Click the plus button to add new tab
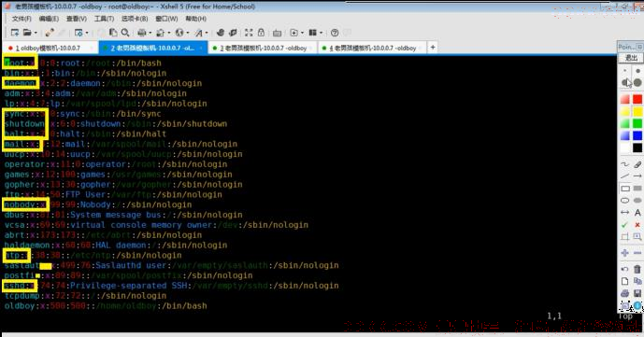 433,48
